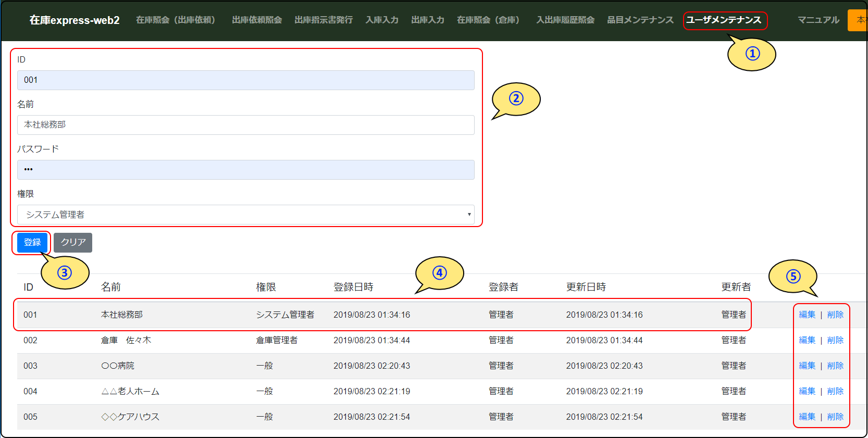Open 品目メンテナンス page
The height and width of the screenshot is (438, 868).
coord(640,20)
